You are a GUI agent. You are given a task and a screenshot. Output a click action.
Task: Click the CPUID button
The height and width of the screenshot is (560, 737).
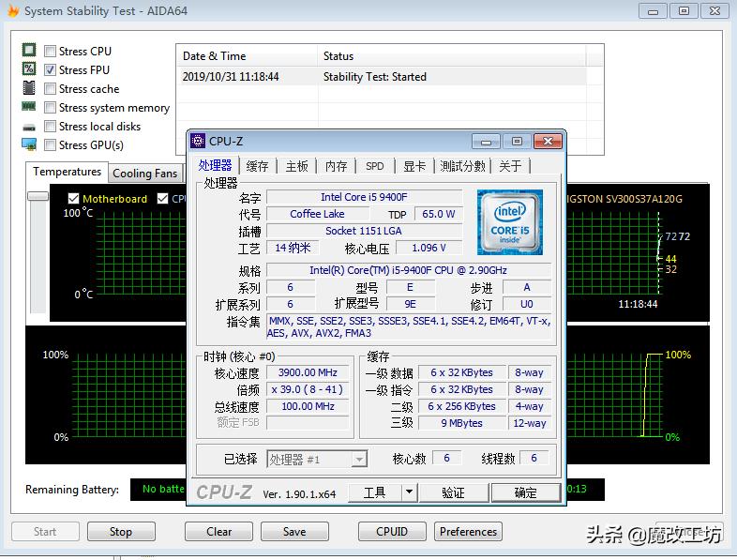(x=391, y=531)
